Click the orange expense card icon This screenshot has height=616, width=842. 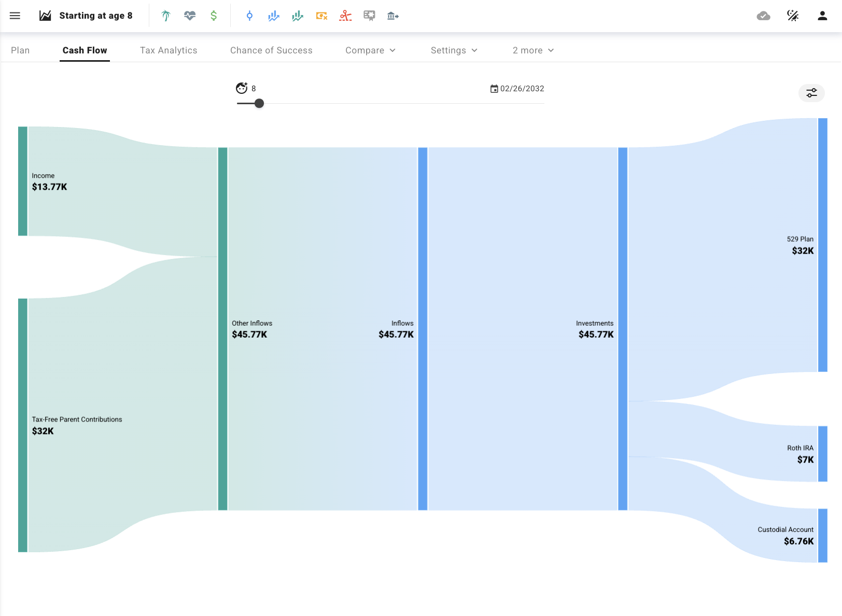321,16
